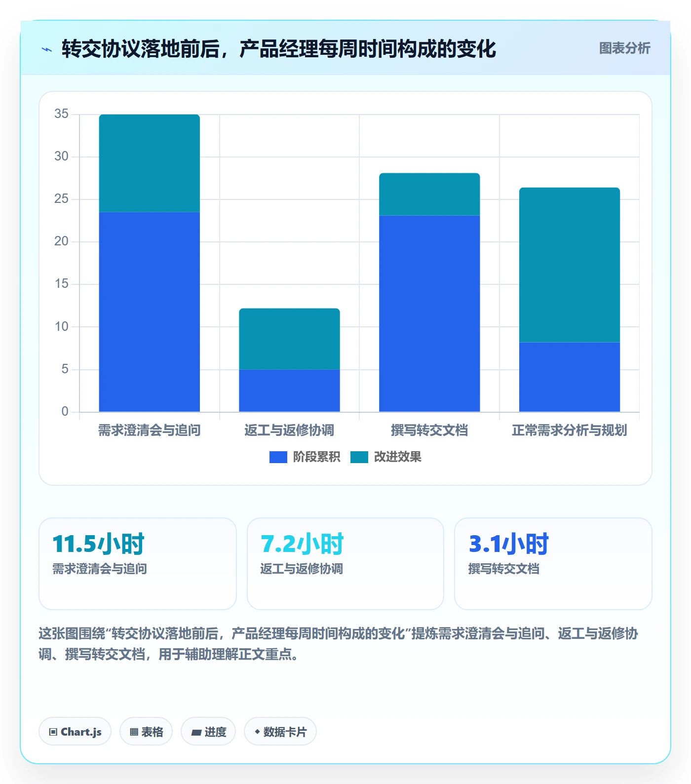
Task: Click the teal 返工与返修协调 bar segment
Action: [x=290, y=339]
